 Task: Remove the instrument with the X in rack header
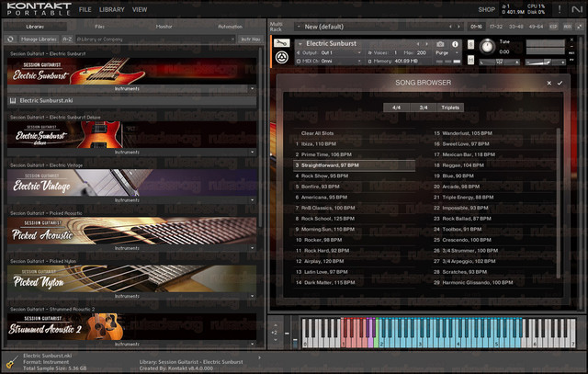pyautogui.click(x=571, y=40)
